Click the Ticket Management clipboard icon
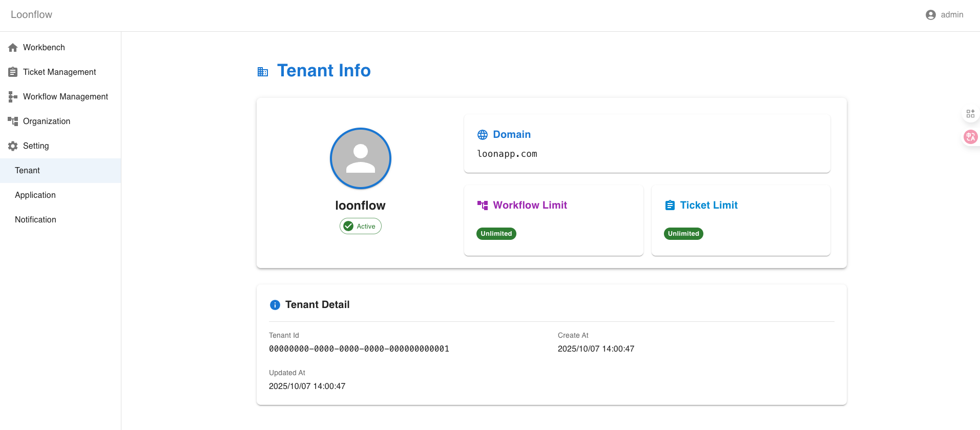The image size is (980, 430). pyautogui.click(x=13, y=72)
